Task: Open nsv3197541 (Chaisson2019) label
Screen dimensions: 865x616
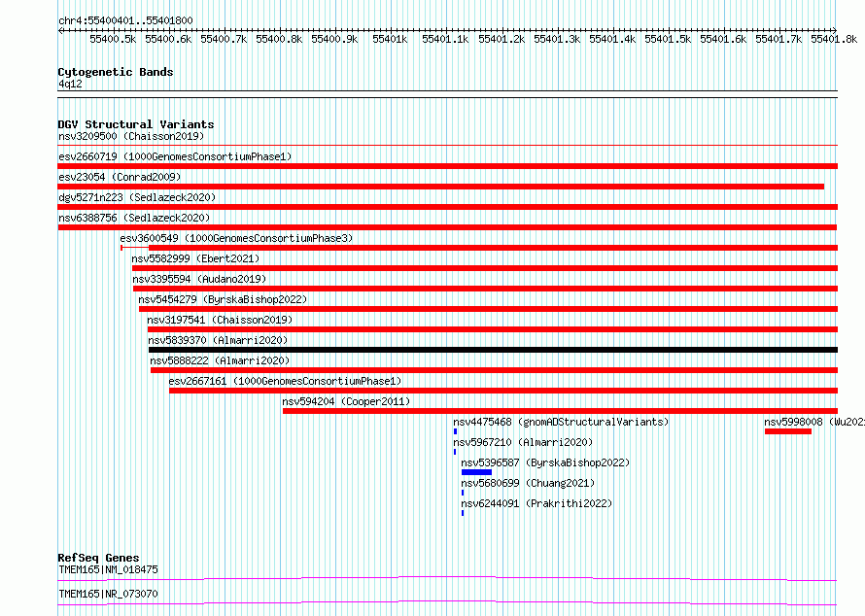Action: [x=220, y=320]
